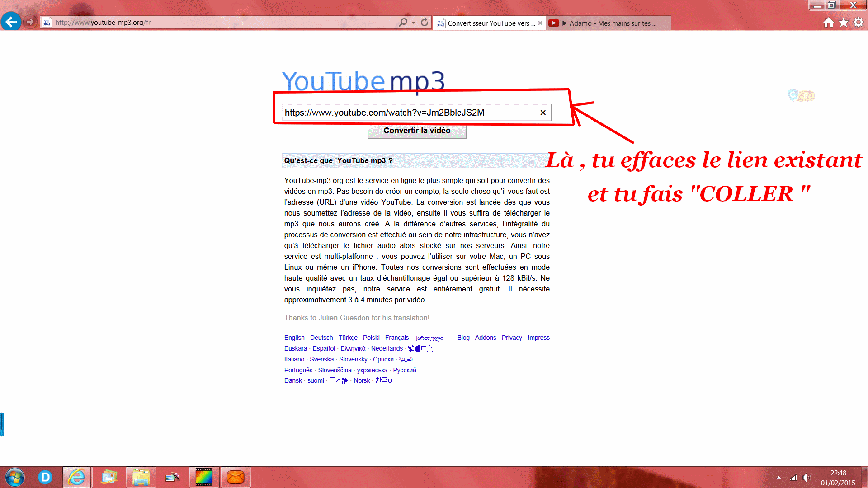
Task: Refresh the page with the reload icon
Action: [424, 22]
